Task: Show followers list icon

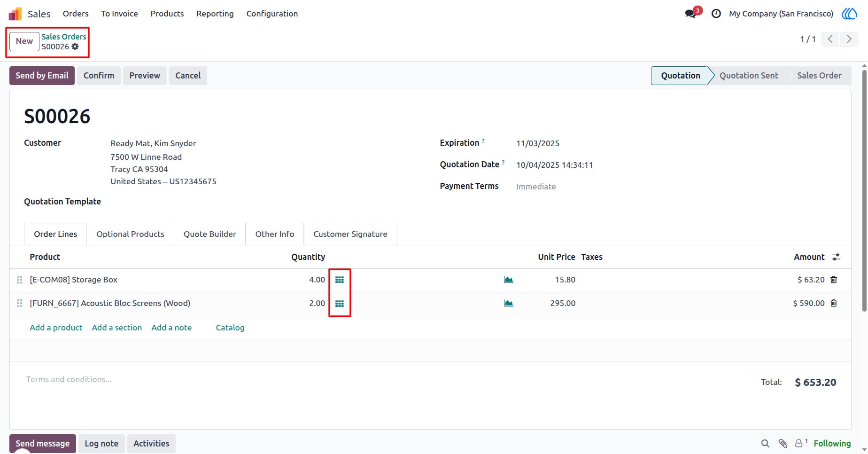Action: [x=801, y=443]
